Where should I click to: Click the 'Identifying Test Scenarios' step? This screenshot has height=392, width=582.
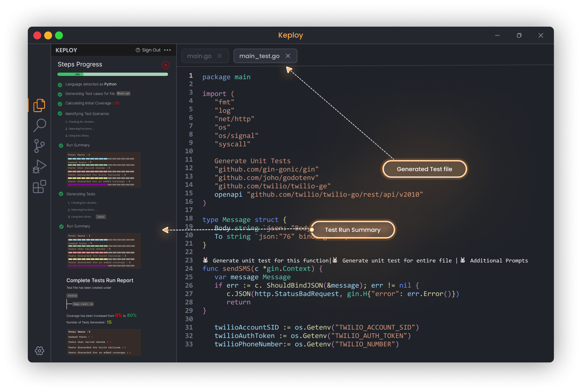point(87,114)
